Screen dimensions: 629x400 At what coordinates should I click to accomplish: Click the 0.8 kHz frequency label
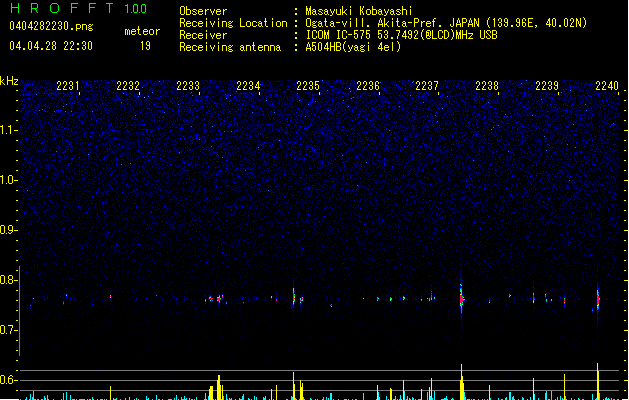[8, 280]
